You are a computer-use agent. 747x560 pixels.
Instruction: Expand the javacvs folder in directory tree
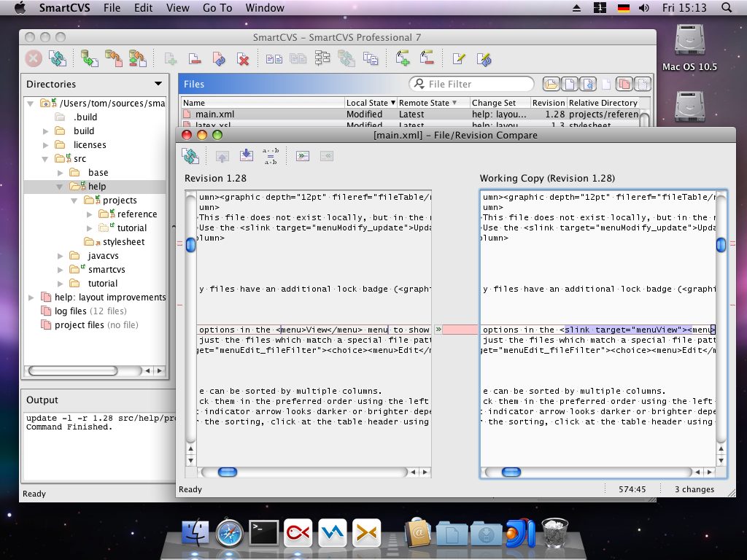tap(61, 256)
